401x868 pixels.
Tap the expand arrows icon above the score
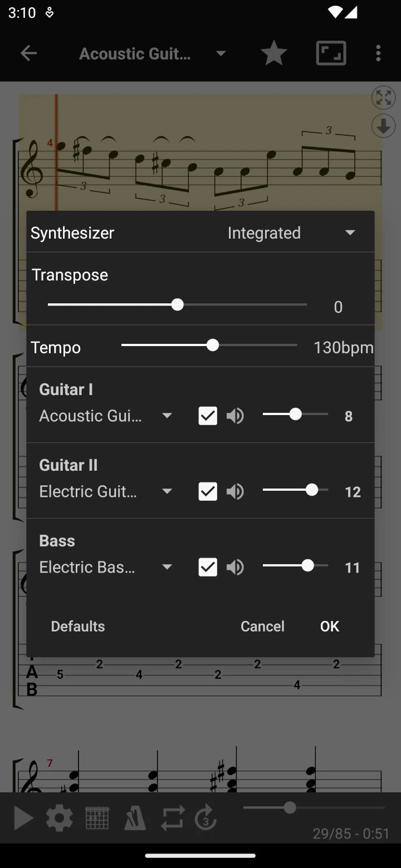383,98
